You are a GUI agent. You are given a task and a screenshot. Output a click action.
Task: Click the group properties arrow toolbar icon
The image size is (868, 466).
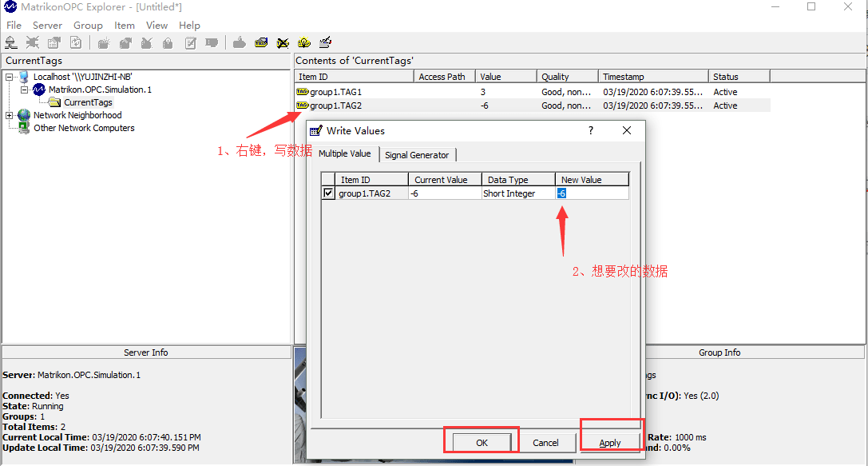(125, 42)
